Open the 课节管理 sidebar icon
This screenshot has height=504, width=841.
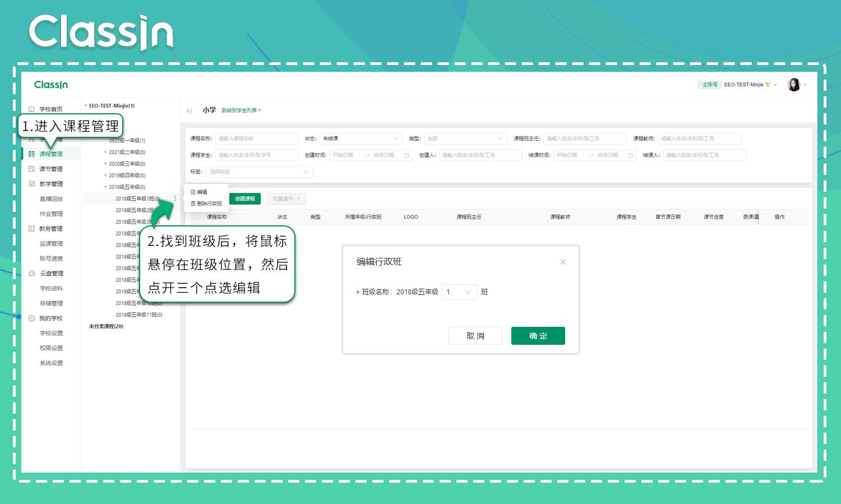tap(32, 169)
